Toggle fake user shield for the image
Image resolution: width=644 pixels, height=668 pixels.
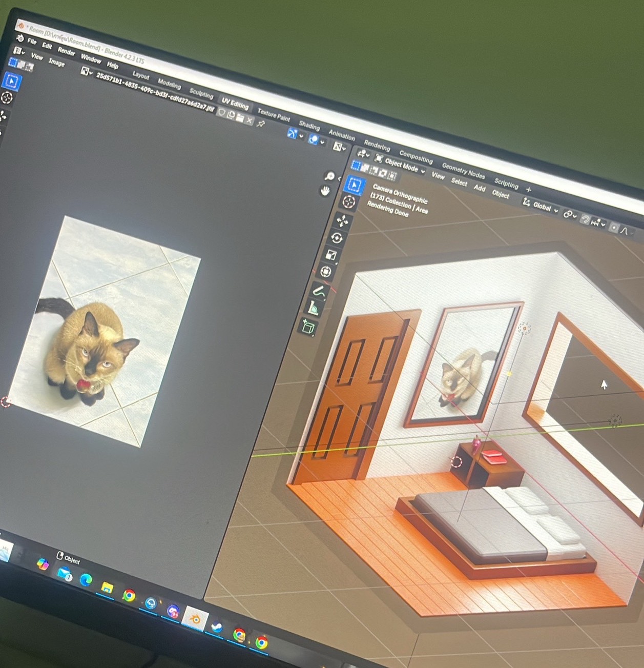point(222,113)
